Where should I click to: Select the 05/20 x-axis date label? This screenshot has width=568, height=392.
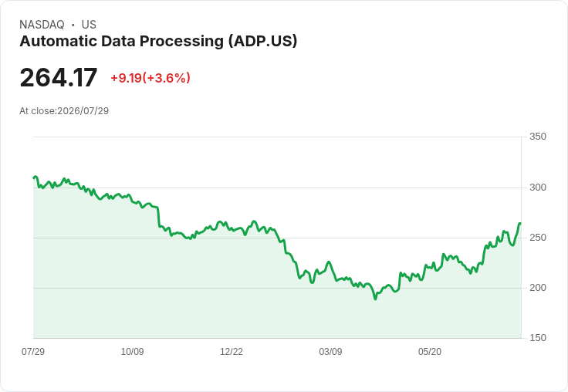click(x=430, y=351)
